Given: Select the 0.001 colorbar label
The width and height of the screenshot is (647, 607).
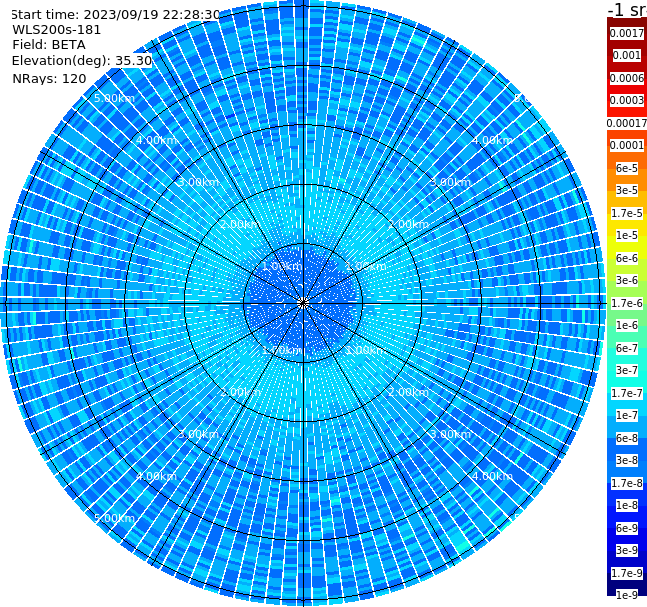Looking at the screenshot, I should pos(627,55).
